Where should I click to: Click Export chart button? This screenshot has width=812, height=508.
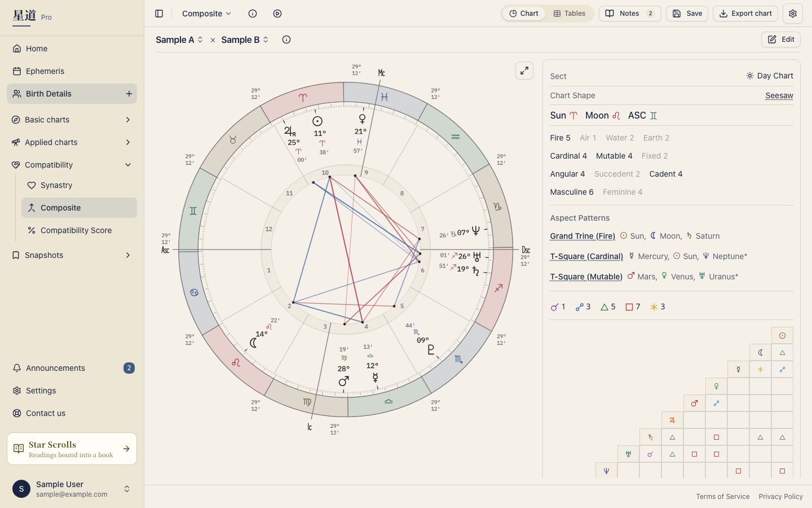tap(745, 14)
